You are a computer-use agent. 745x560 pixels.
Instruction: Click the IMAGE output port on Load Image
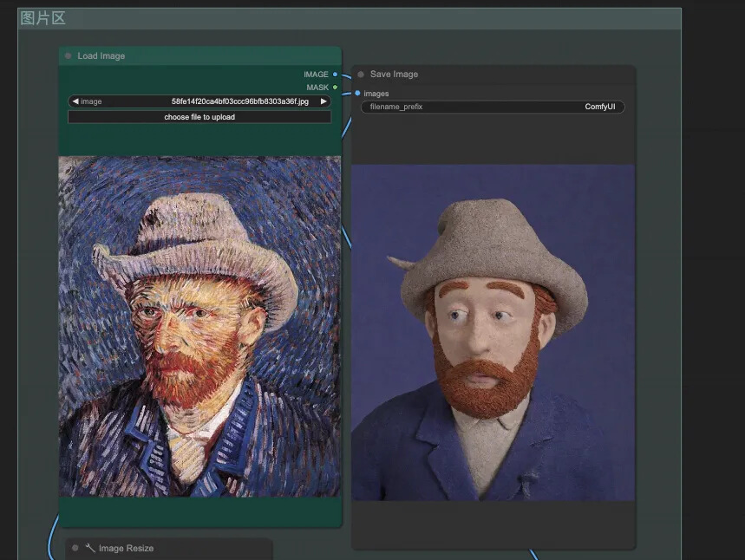[336, 75]
